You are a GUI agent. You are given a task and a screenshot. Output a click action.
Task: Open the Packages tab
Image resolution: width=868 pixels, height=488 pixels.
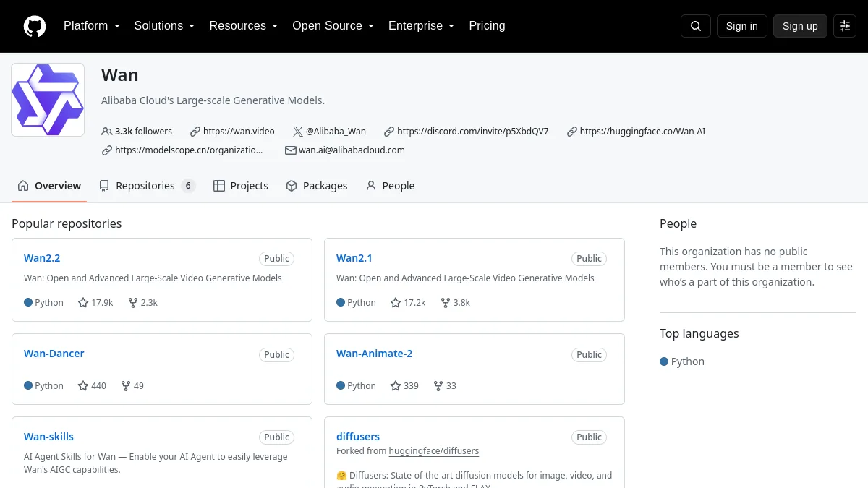pyautogui.click(x=317, y=186)
